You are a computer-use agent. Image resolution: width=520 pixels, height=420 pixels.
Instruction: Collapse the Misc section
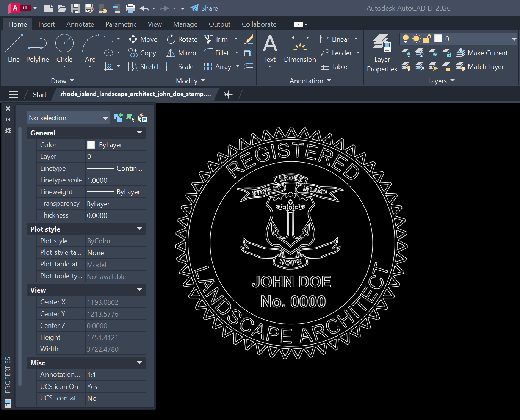(139, 363)
